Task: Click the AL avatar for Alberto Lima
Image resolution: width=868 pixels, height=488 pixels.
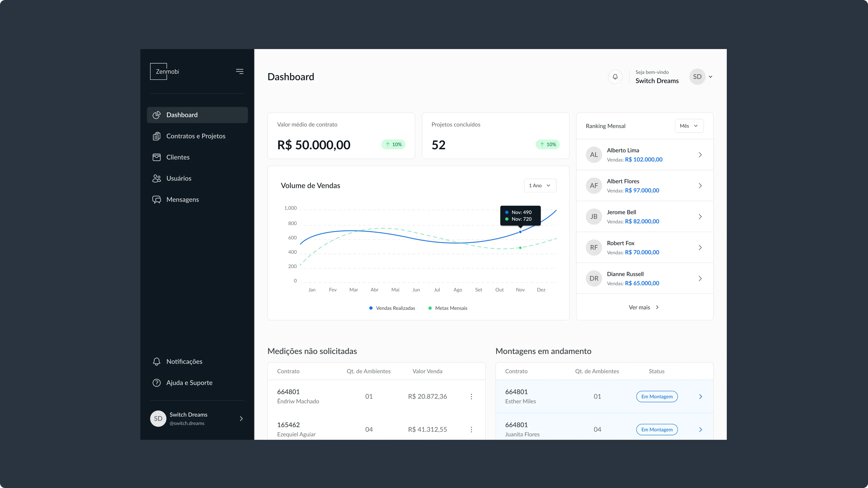Action: pos(594,155)
